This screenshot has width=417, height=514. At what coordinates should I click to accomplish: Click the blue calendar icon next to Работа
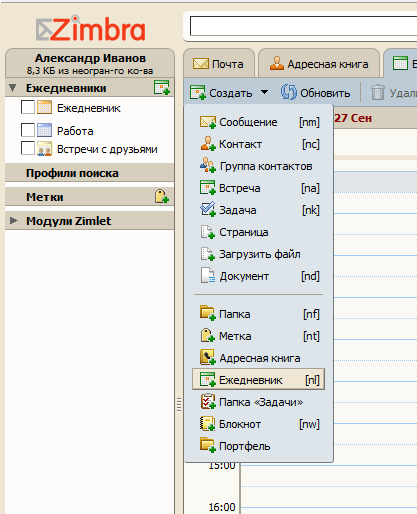tap(44, 130)
